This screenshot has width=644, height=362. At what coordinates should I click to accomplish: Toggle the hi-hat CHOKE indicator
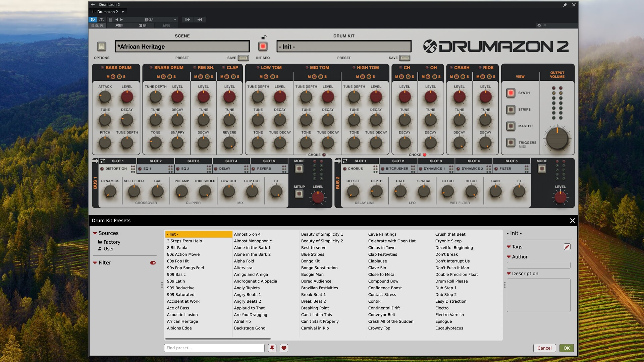pyautogui.click(x=425, y=155)
